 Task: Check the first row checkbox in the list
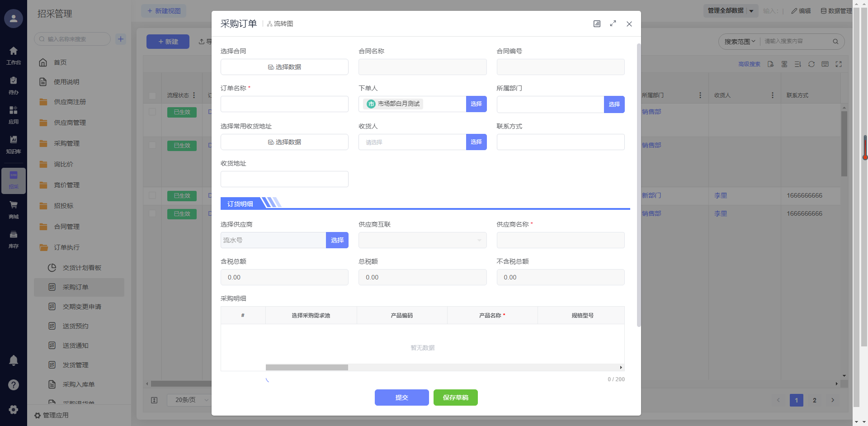click(152, 112)
